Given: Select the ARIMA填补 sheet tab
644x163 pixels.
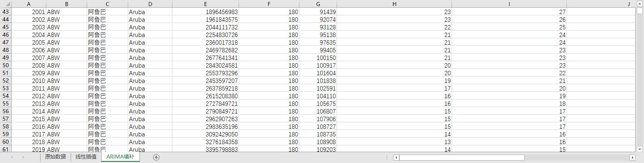Looking at the screenshot, I should coord(121,157).
